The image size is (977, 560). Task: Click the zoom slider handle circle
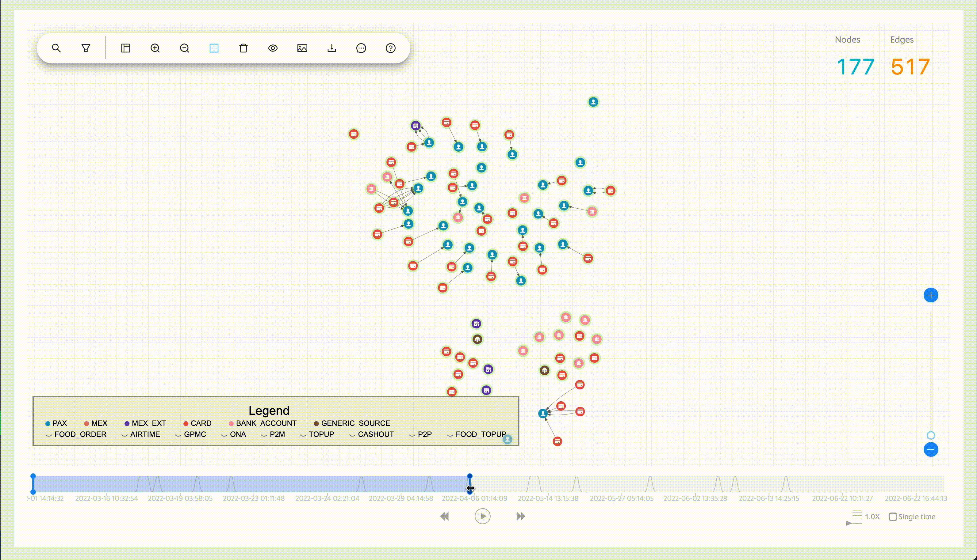coord(930,435)
